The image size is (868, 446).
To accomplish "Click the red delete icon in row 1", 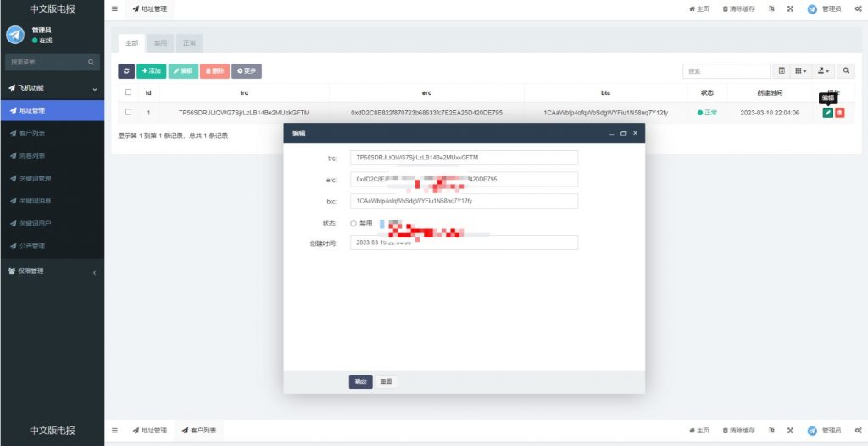I will 839,113.
